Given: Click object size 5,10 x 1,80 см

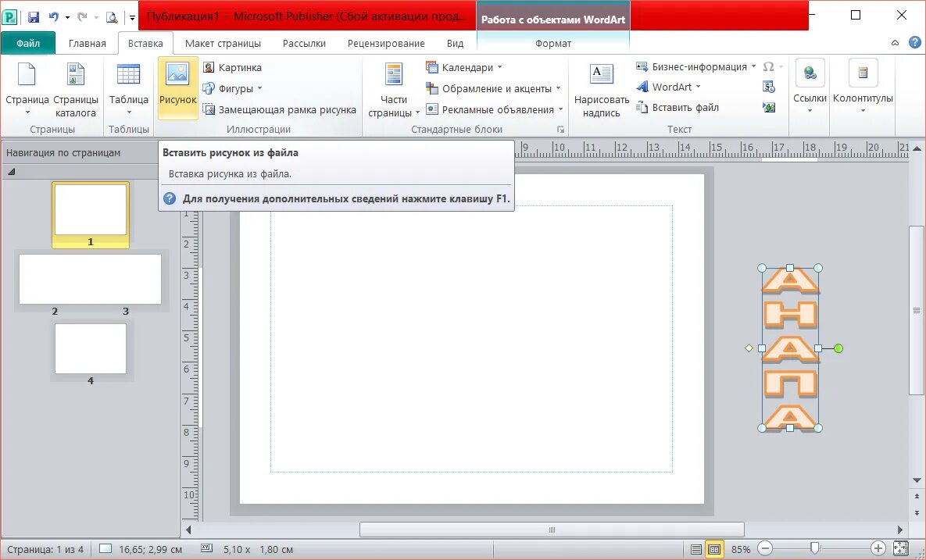Looking at the screenshot, I should point(258,549).
